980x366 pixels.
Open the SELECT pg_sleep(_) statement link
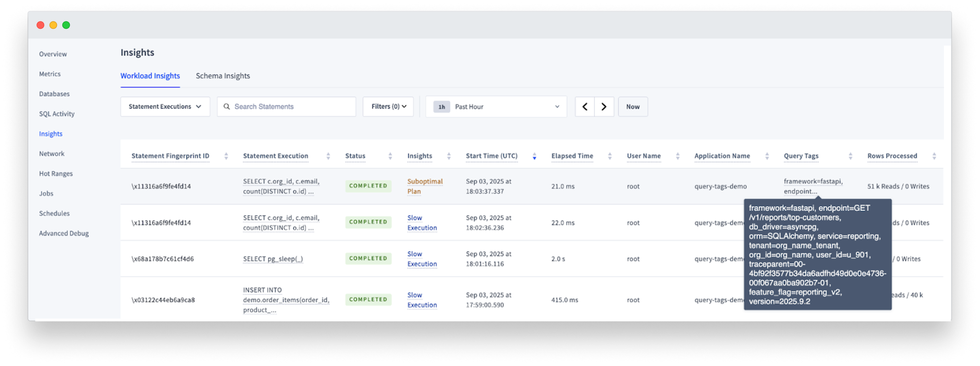[x=273, y=259]
